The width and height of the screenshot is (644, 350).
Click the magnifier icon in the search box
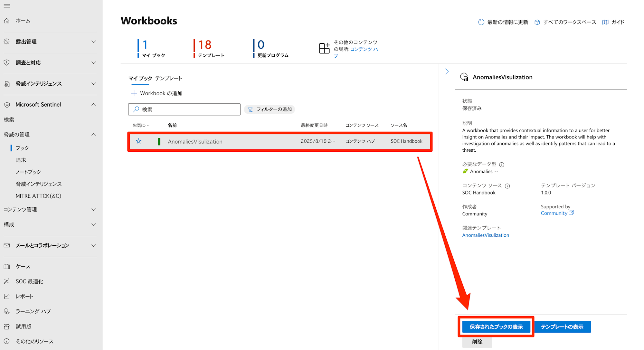point(136,109)
